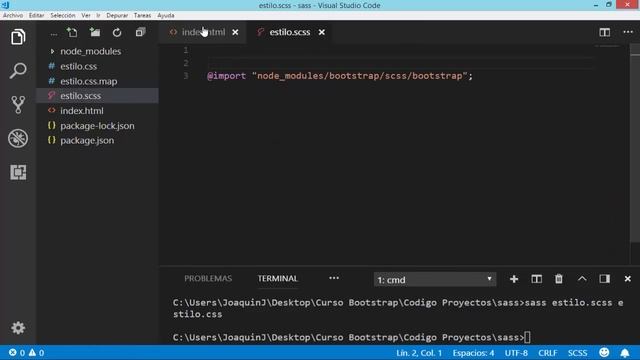Screen dimensions: 640x360
Task: Open the Extensions view in activity bar
Action: [x=18, y=172]
